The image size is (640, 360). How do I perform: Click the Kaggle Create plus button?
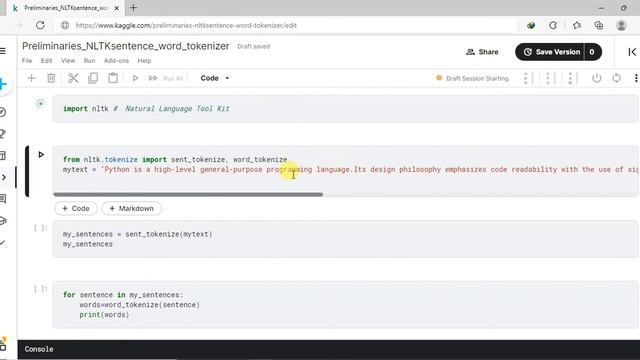click(x=3, y=84)
